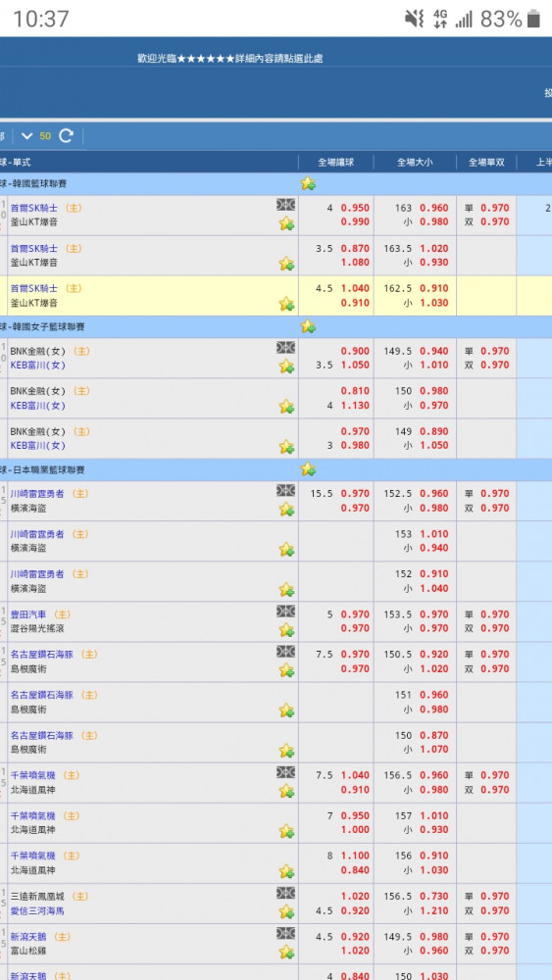Bet on 釜山KT爆音 handicap odds 0.990
This screenshot has height=980, width=552.
pyautogui.click(x=355, y=221)
